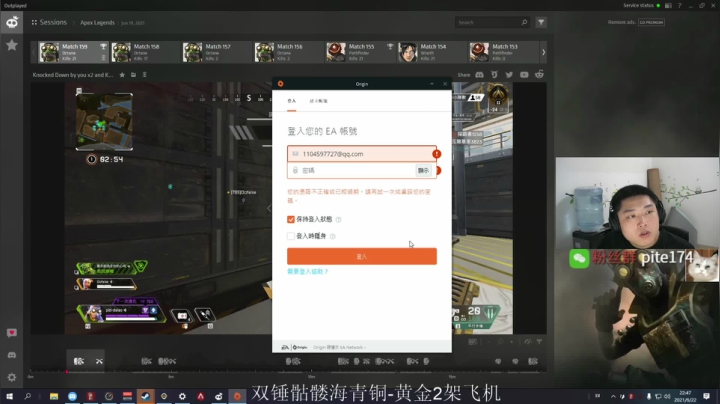
Task: Uncheck 保持登入狀態 checkbox
Action: 291,219
